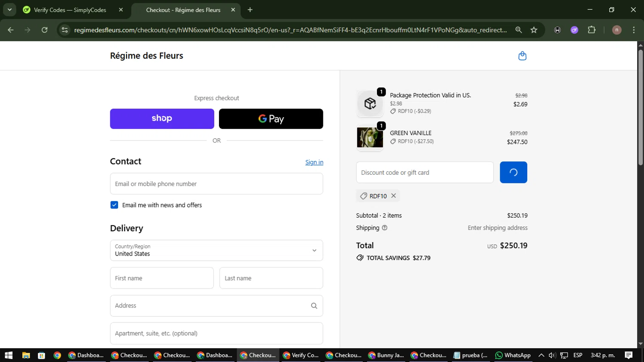The height and width of the screenshot is (362, 644).
Task: Click the browser forward arrow
Action: pyautogui.click(x=27, y=30)
